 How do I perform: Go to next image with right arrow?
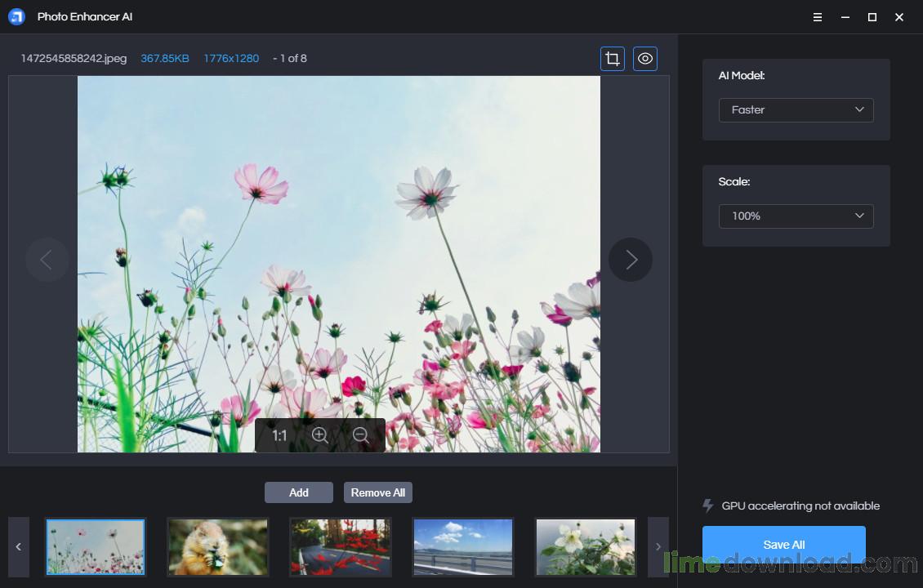631,260
